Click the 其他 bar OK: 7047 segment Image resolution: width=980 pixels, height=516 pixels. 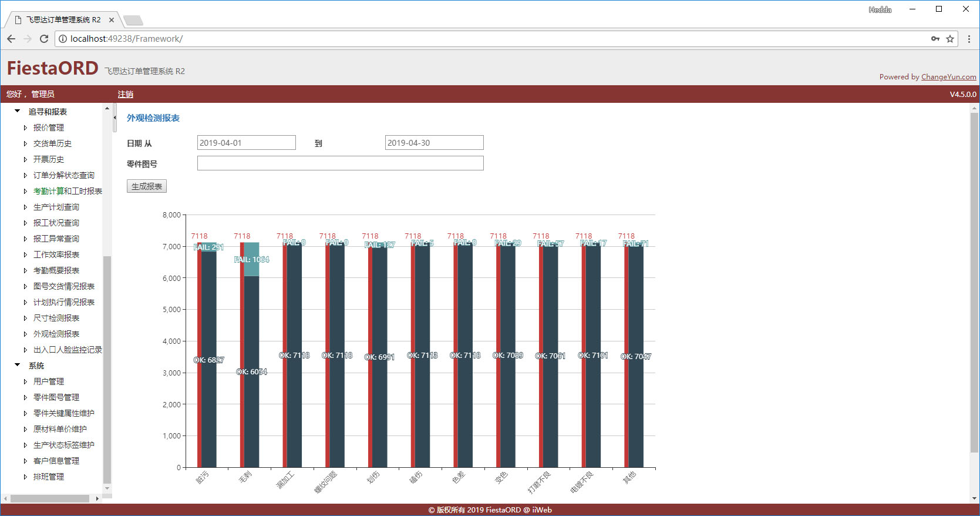tap(637, 356)
